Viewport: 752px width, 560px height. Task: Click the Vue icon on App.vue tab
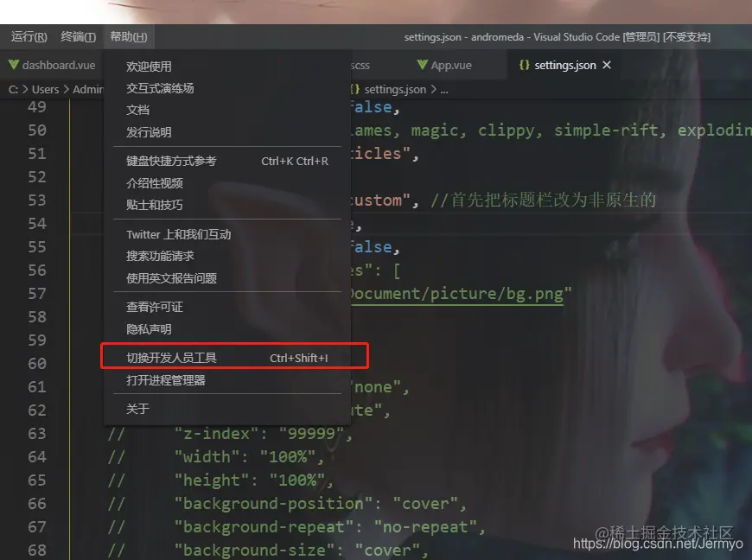tap(422, 65)
